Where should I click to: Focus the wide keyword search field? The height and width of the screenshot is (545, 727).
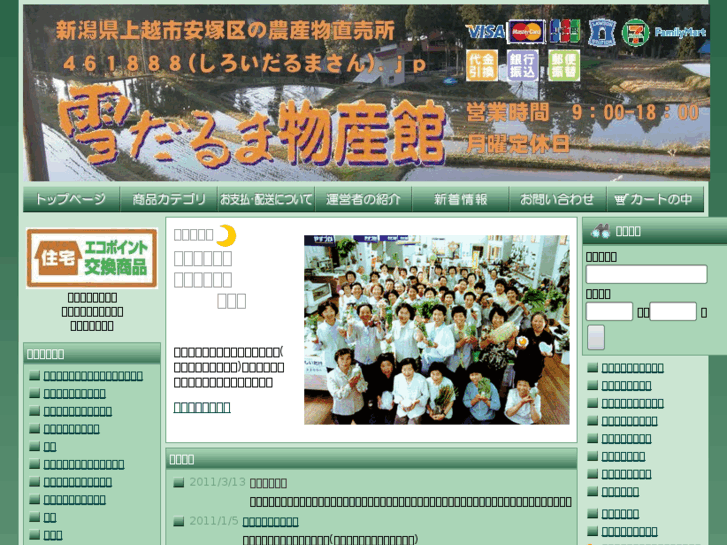click(x=646, y=274)
